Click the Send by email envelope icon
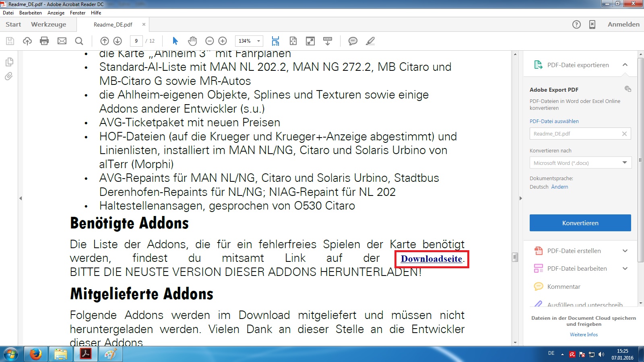The height and width of the screenshot is (362, 644). click(62, 41)
